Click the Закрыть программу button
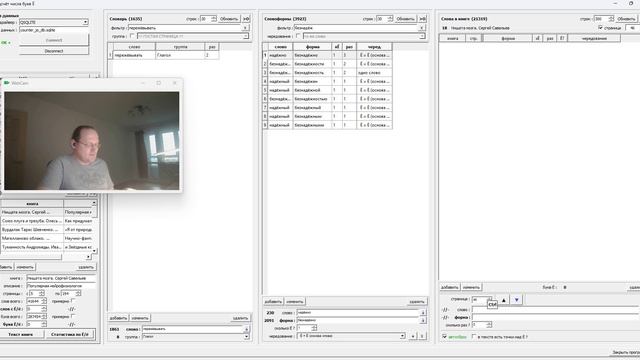This screenshot has height=360, width=640. pos(626,352)
